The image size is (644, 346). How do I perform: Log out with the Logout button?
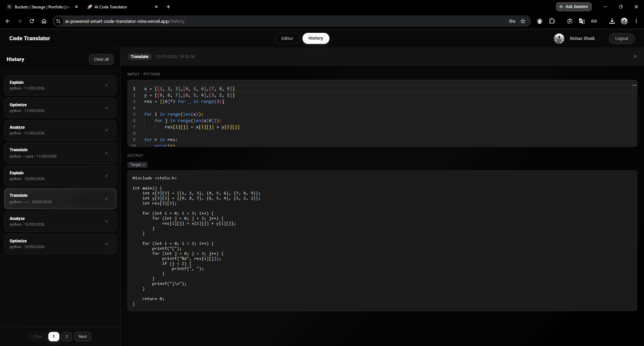point(621,39)
